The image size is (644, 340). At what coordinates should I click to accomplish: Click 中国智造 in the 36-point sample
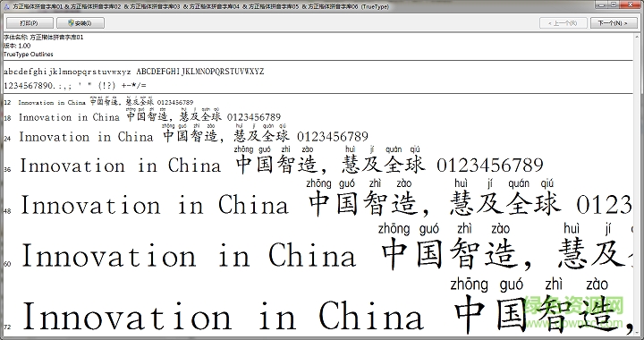(x=277, y=164)
